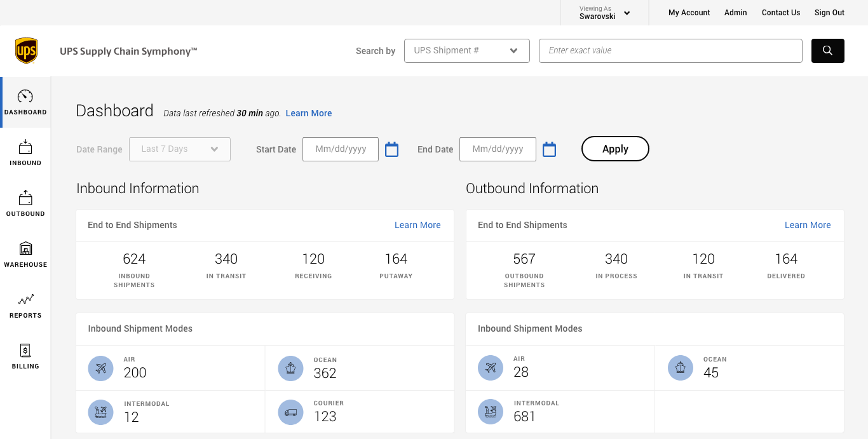Open the Last 7 Days date range dropdown
This screenshot has height=439, width=868.
coord(180,149)
